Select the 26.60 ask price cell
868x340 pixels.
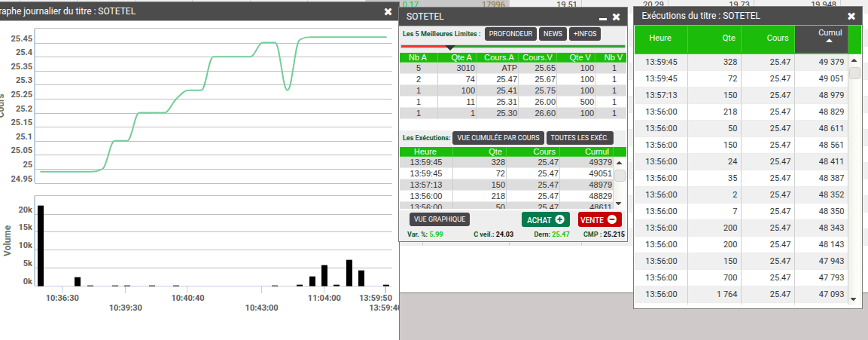pos(537,113)
